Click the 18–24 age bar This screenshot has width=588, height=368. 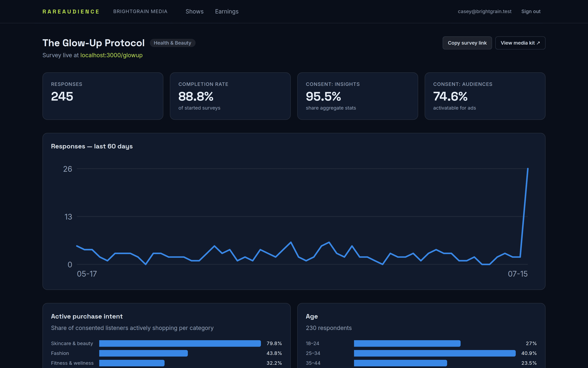pyautogui.click(x=407, y=343)
